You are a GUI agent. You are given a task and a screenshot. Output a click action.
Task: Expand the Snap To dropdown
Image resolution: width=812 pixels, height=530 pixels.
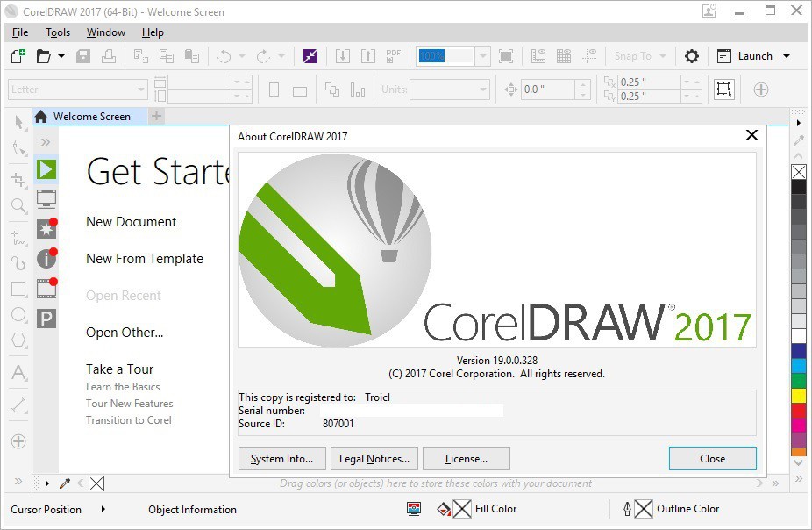pos(663,56)
